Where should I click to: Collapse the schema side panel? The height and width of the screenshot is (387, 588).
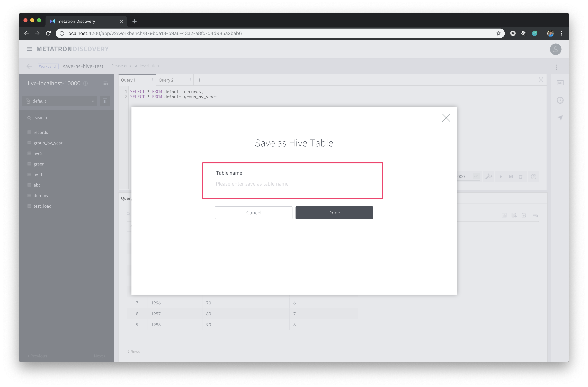point(106,84)
